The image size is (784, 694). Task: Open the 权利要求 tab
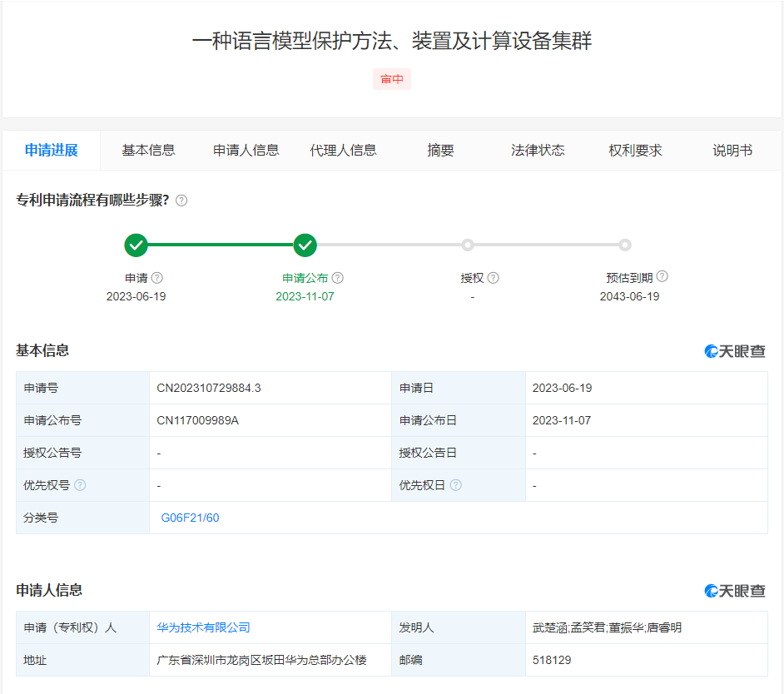635,151
